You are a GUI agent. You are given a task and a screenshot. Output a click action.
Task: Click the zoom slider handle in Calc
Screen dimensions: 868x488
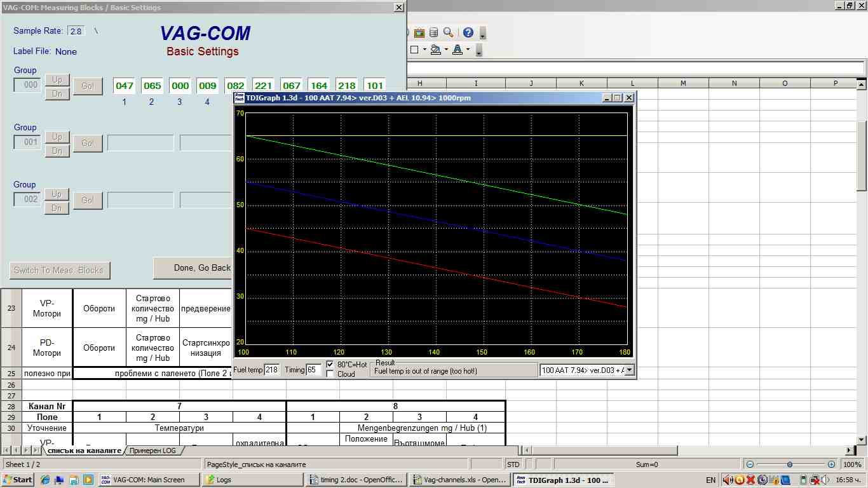tap(790, 464)
